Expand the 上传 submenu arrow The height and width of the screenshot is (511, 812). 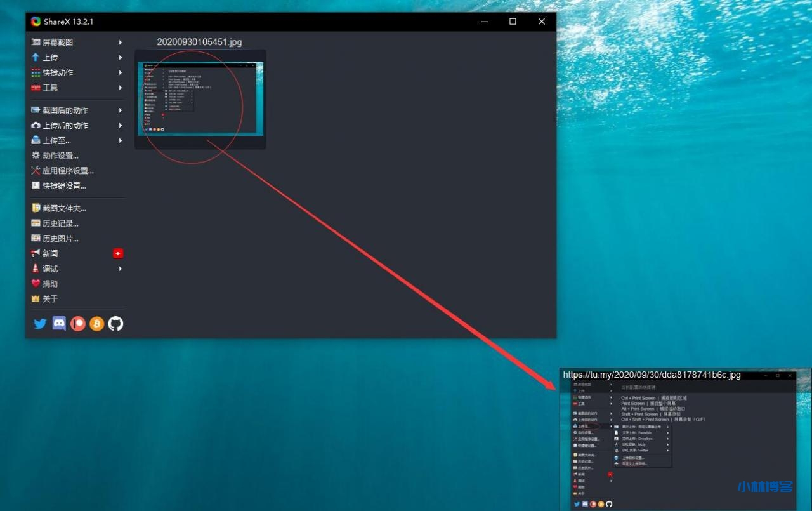[120, 58]
